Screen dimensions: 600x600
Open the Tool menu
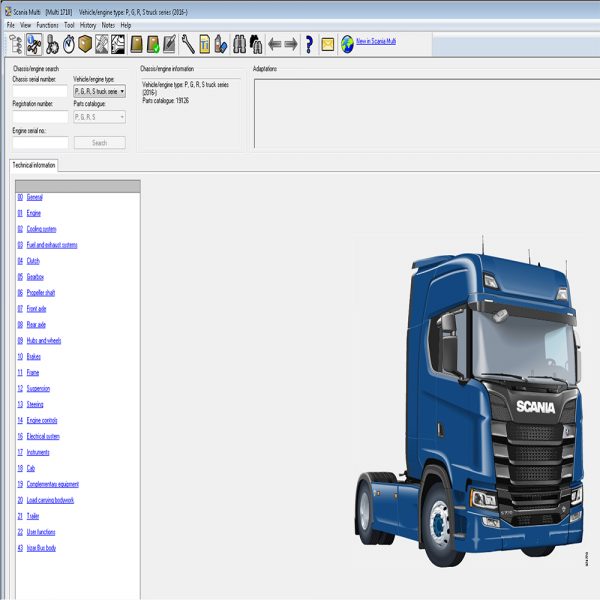pos(69,25)
